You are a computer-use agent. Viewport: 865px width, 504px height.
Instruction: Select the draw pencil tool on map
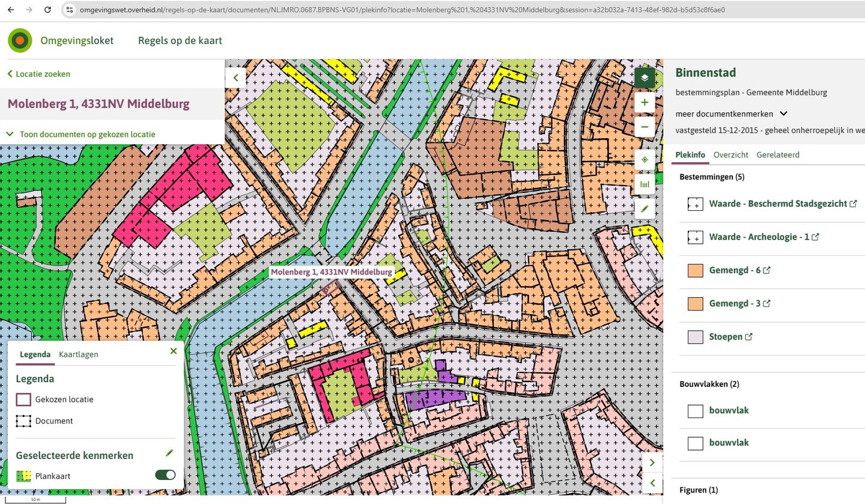tap(645, 209)
